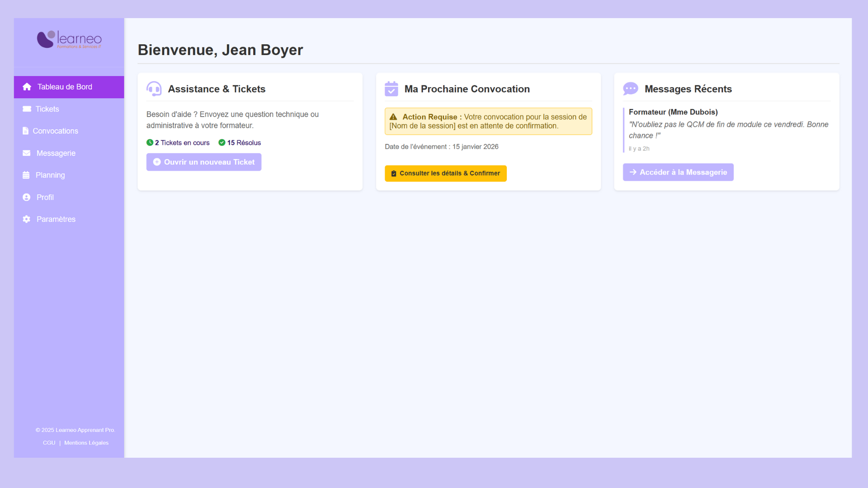Click the user icon next to Profil
This screenshot has width=868, height=488.
click(27, 197)
